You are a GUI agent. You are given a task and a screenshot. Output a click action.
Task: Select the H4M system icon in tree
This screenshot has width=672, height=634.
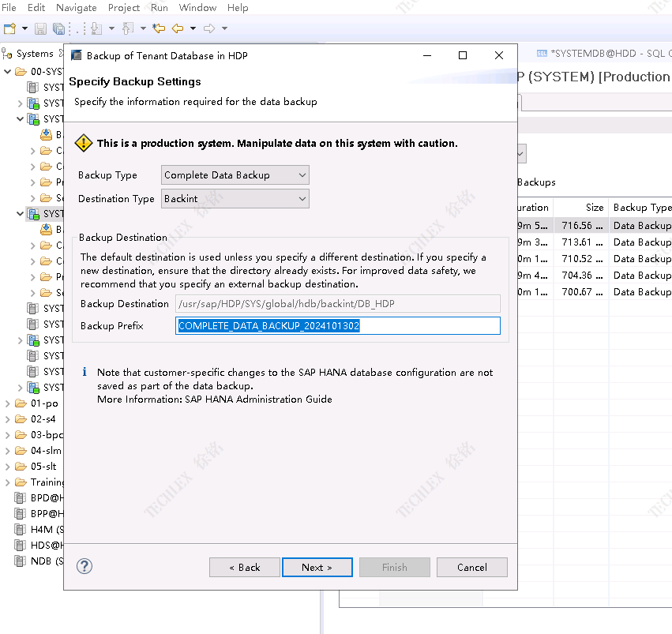coord(21,530)
